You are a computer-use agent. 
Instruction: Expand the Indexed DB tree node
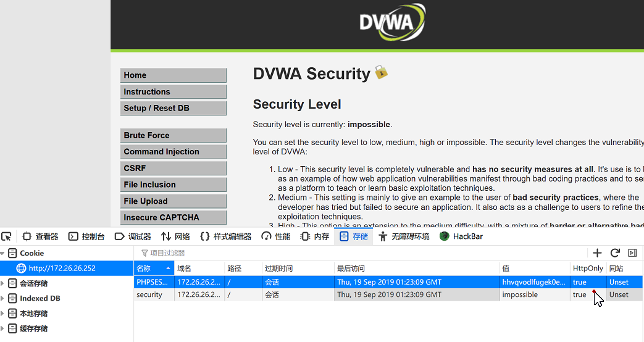point(2,299)
